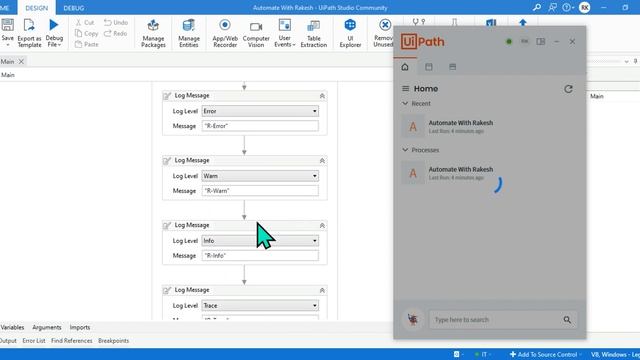Open the search icon in Studio title bar
Viewport: 640px width, 360px height.
tap(537, 7)
